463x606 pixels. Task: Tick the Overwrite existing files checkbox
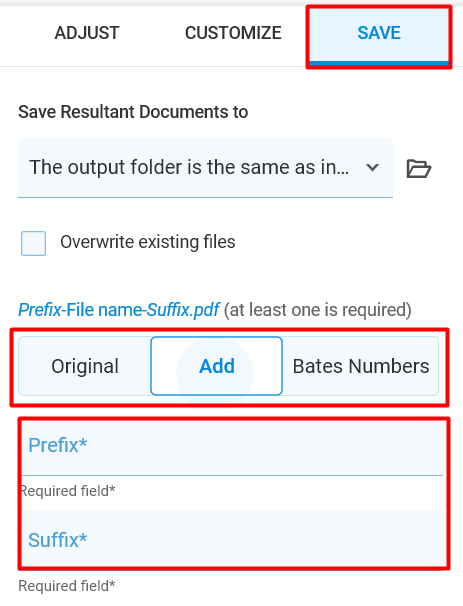click(34, 243)
